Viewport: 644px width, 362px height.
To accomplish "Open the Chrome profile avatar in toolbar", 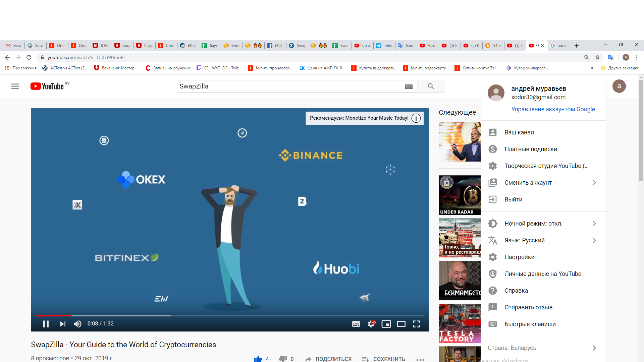I will pyautogui.click(x=626, y=57).
